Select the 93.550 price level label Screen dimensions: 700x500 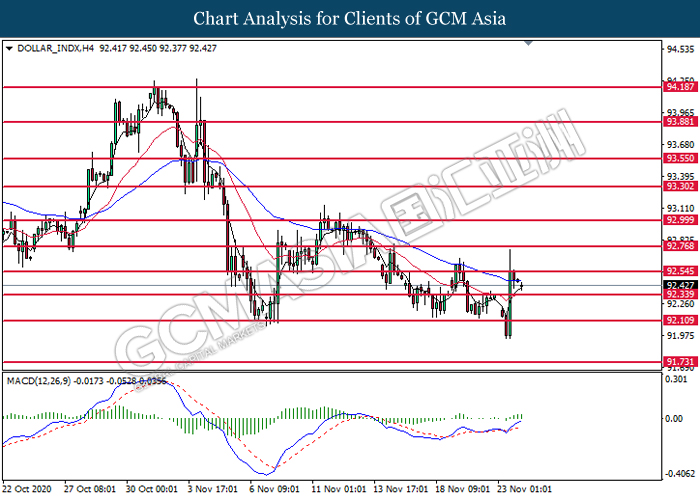(680, 158)
